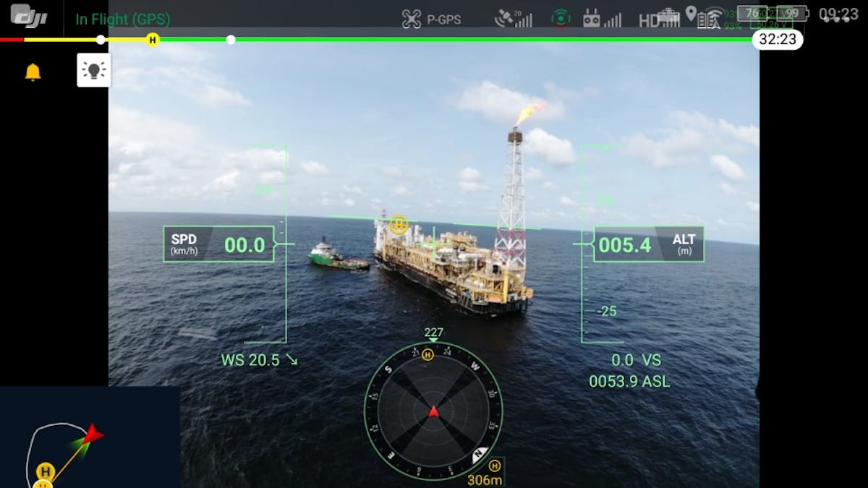The image size is (868, 488).
Task: Toggle the aircraft LED light switch
Action: click(x=94, y=70)
